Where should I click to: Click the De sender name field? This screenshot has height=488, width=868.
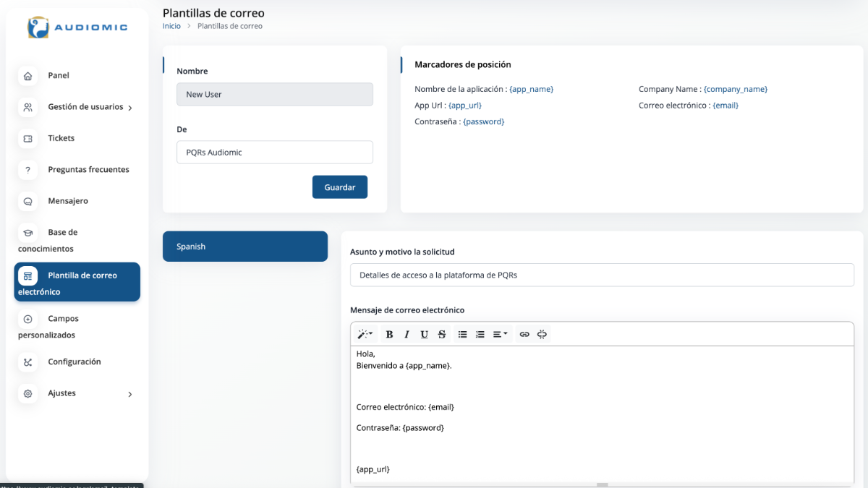click(x=275, y=153)
